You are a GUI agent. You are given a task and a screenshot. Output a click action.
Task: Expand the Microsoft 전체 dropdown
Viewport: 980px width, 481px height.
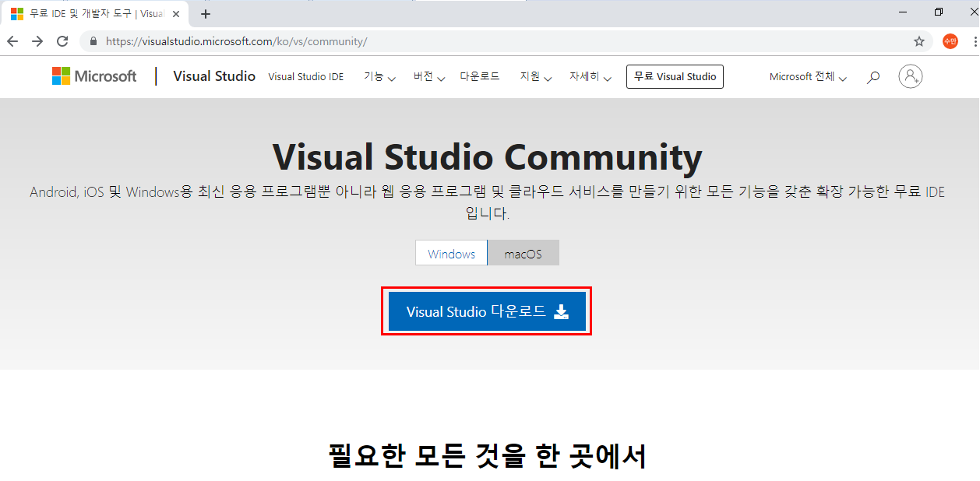809,77
